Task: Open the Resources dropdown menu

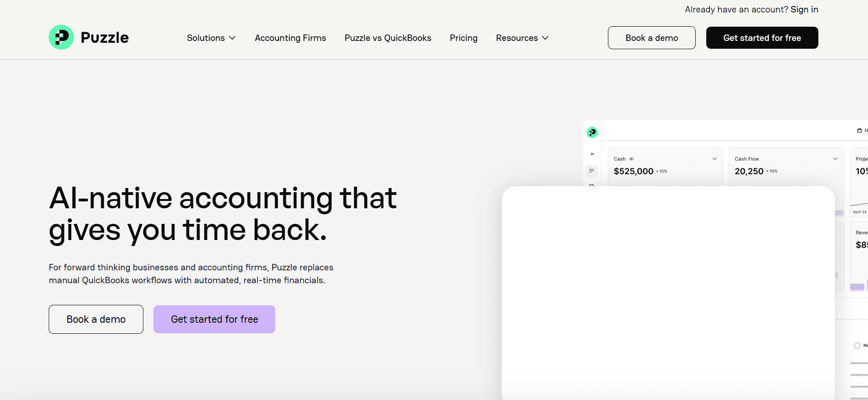Action: pos(522,38)
